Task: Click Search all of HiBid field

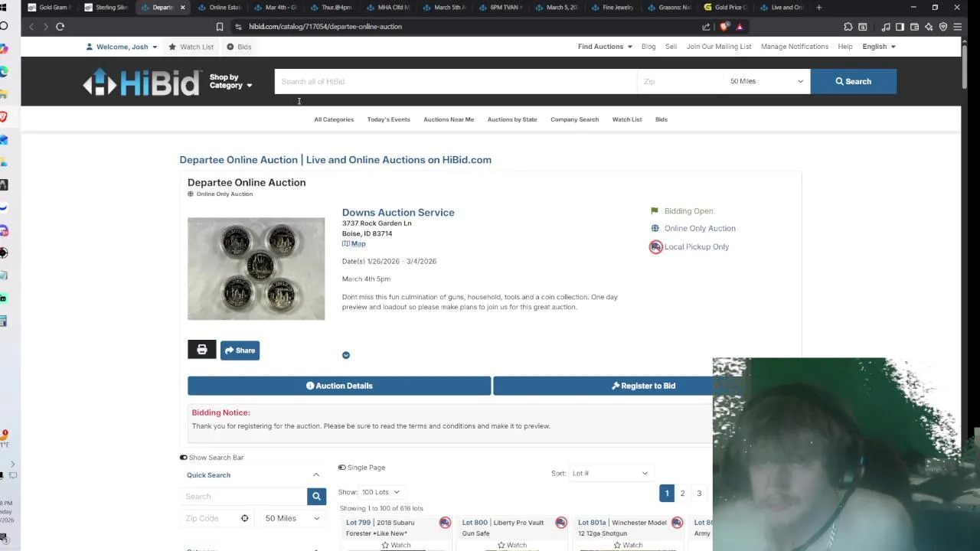Action: pos(456,81)
